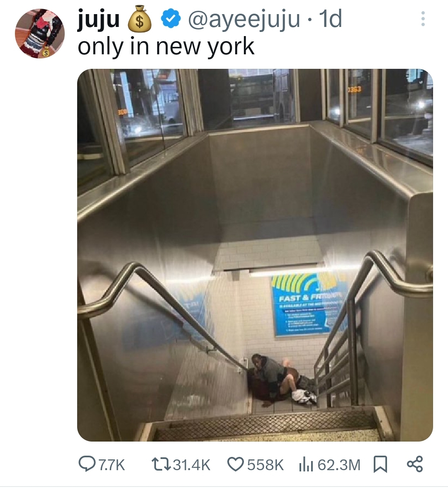The width and height of the screenshot is (448, 488).
Task: Open the view analytics bar chart icon
Action: pyautogui.click(x=305, y=465)
